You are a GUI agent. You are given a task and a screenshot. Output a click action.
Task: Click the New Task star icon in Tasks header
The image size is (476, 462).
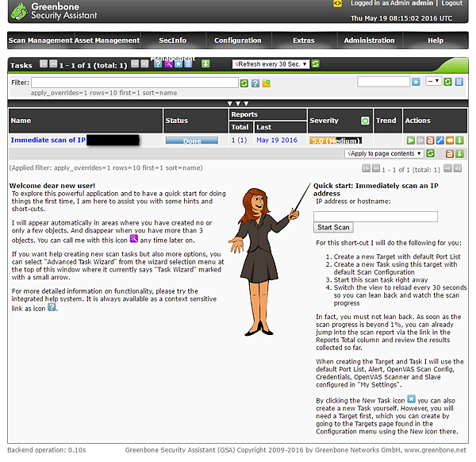pos(178,64)
